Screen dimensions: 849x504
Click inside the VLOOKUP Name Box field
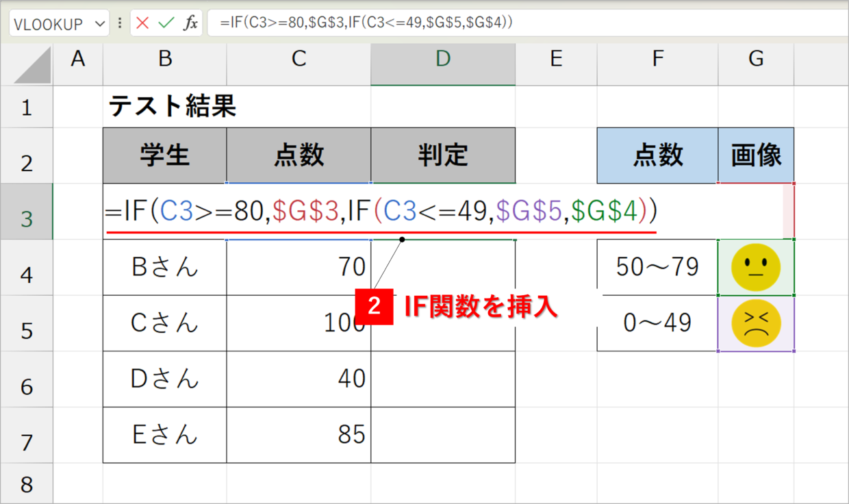pyautogui.click(x=48, y=24)
